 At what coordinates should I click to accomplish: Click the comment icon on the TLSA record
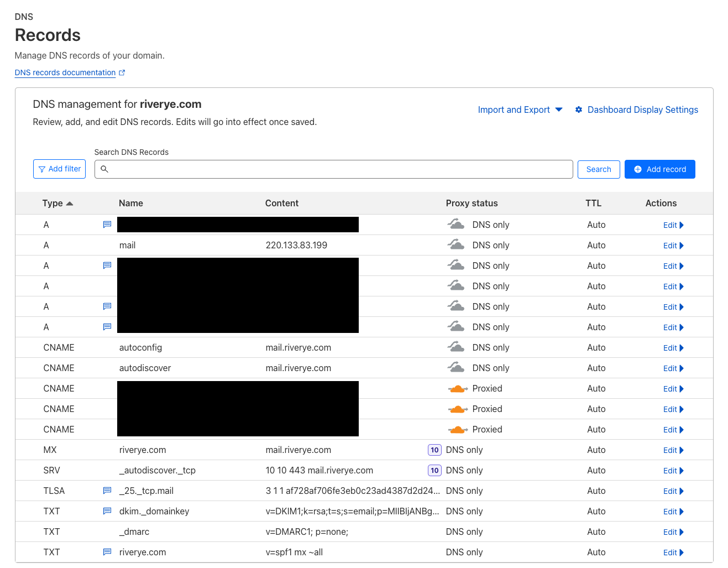(x=107, y=491)
